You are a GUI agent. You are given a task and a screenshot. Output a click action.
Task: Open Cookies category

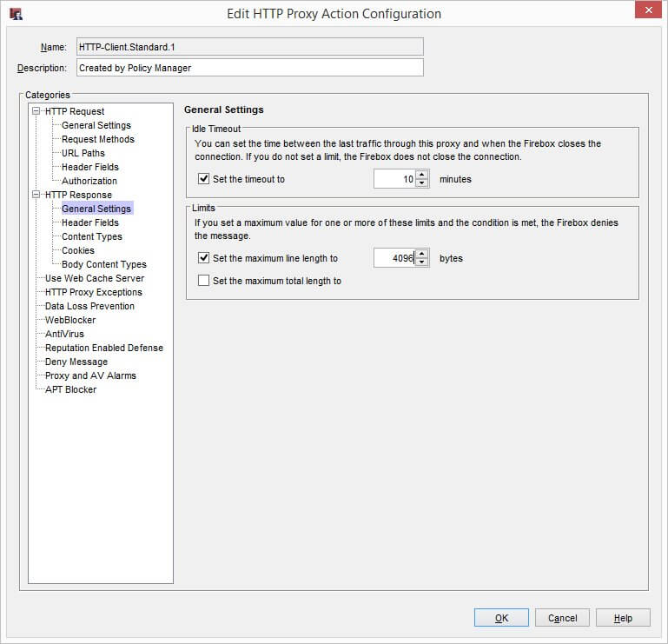pyautogui.click(x=78, y=250)
